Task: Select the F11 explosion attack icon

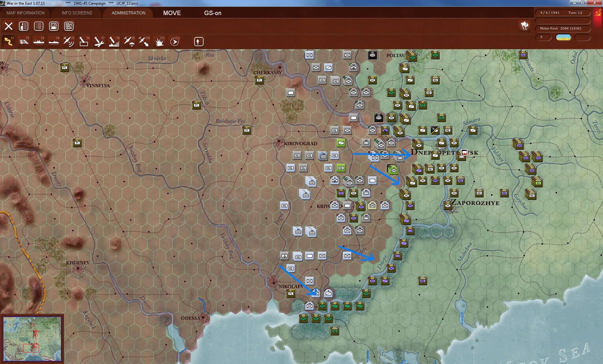Action: coord(159,41)
